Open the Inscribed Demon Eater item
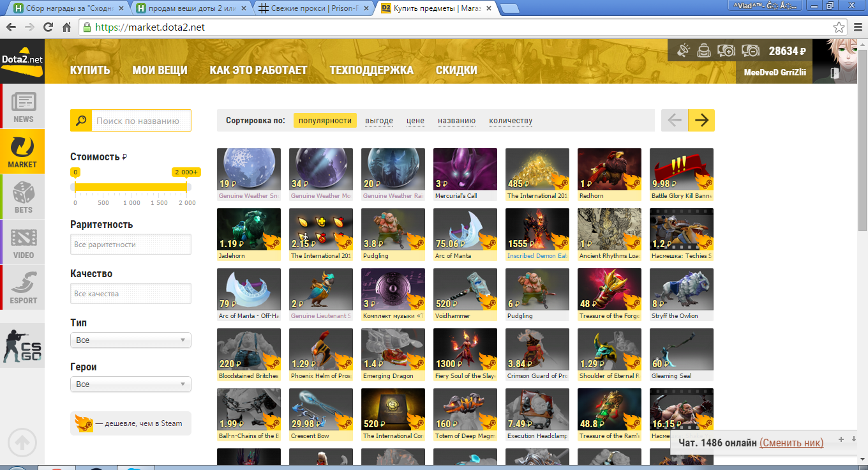 pos(537,234)
